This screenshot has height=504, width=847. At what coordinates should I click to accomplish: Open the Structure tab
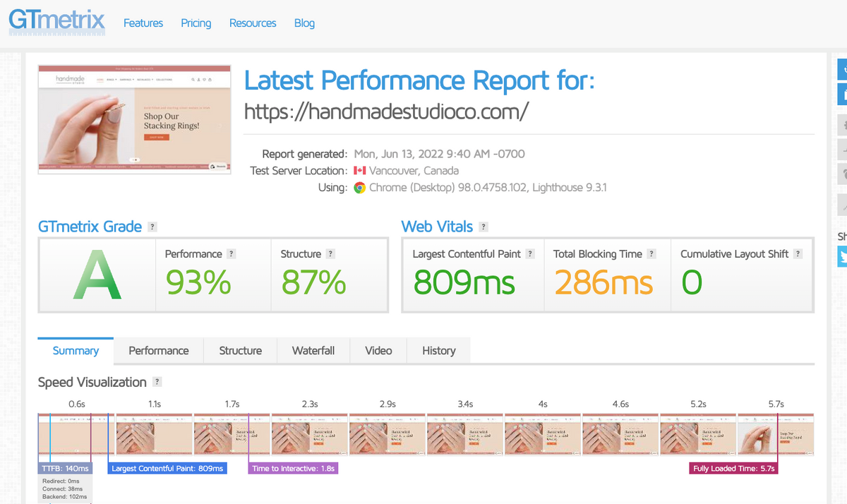click(240, 351)
